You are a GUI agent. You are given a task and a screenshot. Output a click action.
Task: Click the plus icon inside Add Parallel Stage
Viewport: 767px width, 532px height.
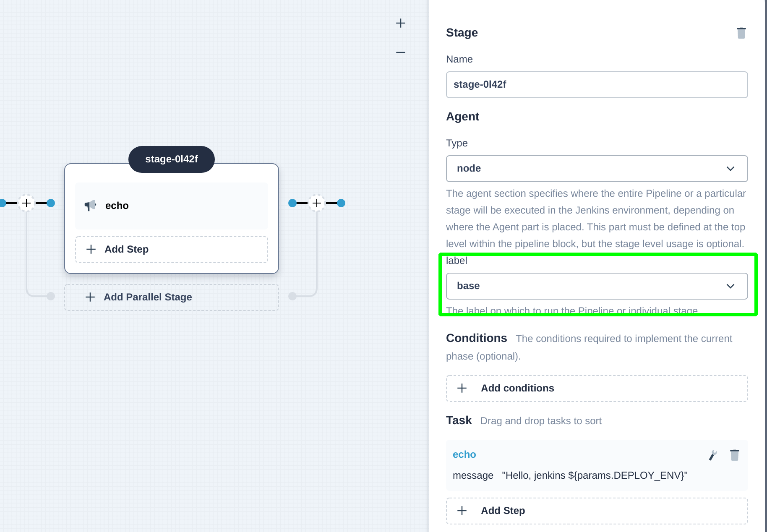coord(90,297)
